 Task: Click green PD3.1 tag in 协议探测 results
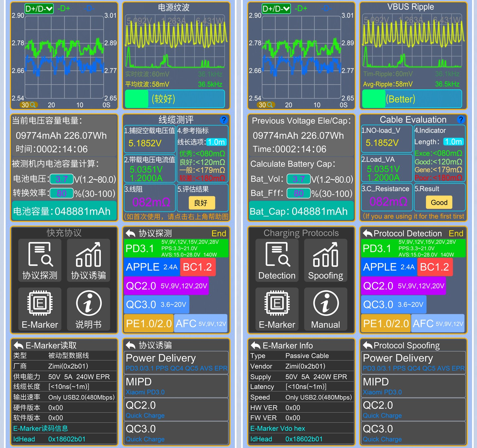pos(176,248)
